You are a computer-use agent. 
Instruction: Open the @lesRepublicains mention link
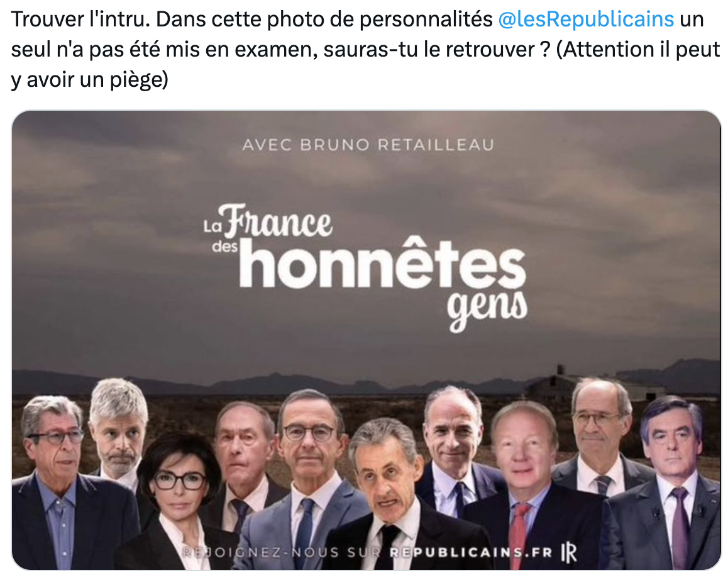coord(585,19)
